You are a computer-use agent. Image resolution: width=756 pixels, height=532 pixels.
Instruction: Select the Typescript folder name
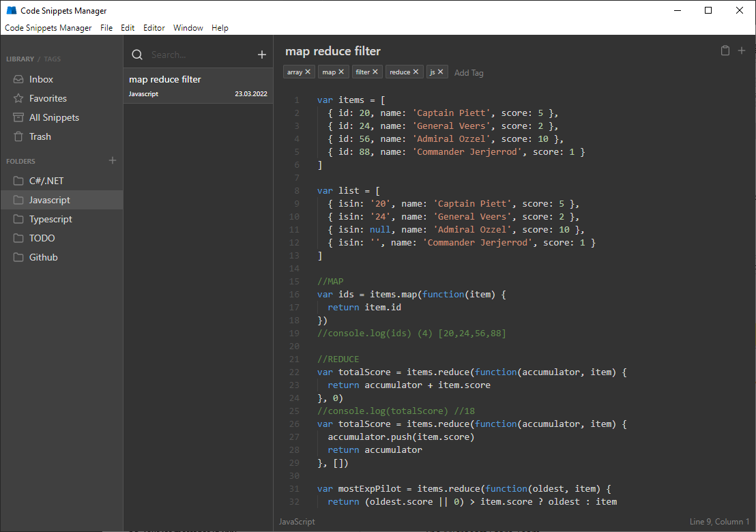50,219
